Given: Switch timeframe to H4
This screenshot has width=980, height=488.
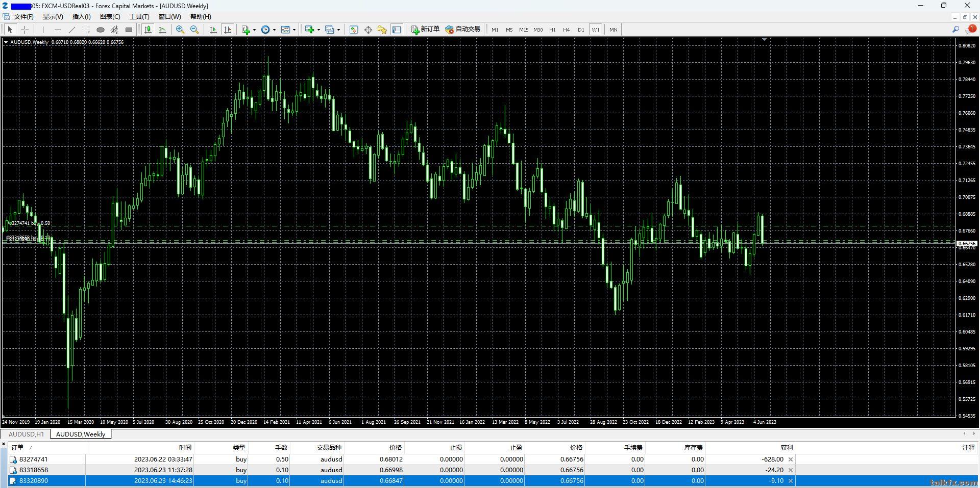Looking at the screenshot, I should 567,30.
